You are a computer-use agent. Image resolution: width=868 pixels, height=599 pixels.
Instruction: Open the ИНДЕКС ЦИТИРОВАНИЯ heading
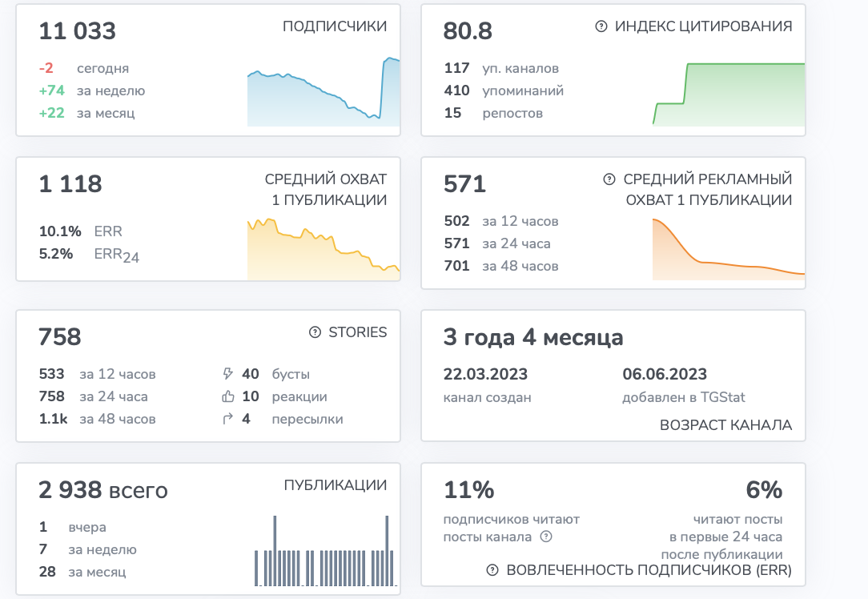tap(703, 26)
